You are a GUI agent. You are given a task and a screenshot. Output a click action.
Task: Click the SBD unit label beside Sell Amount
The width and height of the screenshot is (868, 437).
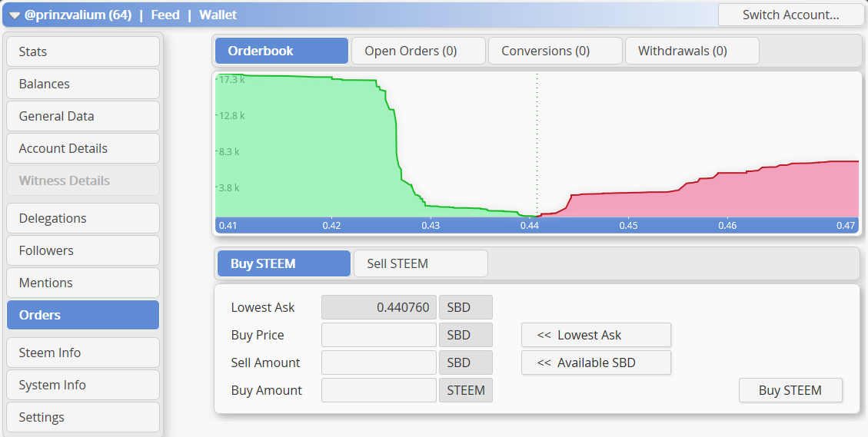(x=466, y=363)
